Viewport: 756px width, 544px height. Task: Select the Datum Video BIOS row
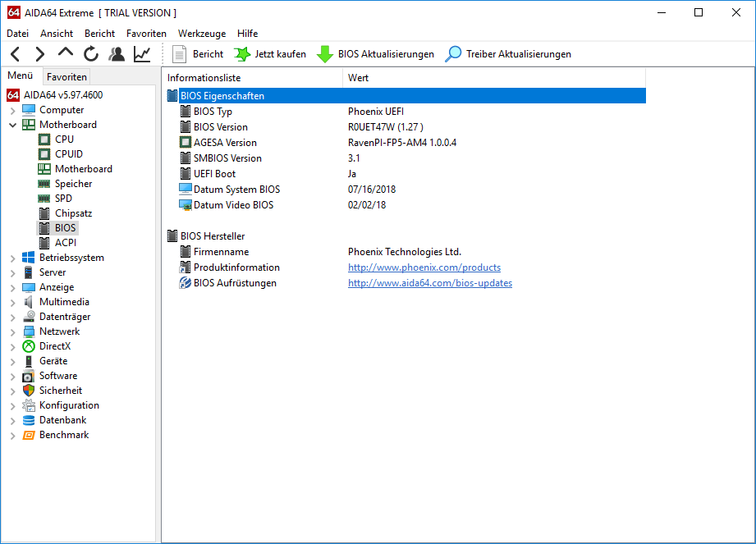coord(406,205)
